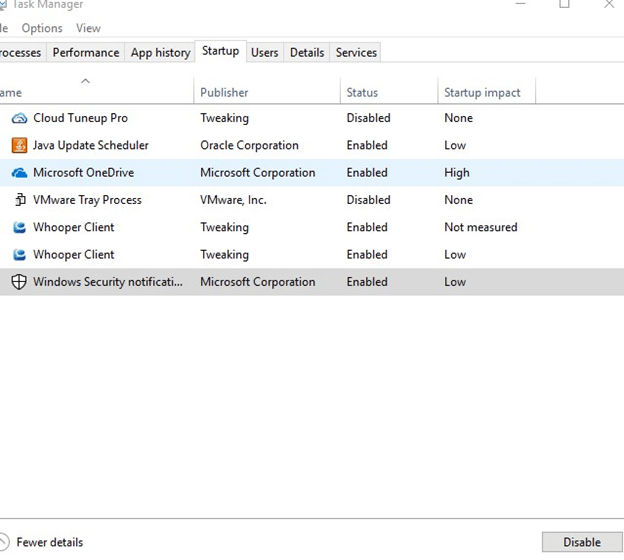Click Tweaking publisher of Cloud Tuneup Pro
Screen dimensions: 624x560
coord(224,118)
